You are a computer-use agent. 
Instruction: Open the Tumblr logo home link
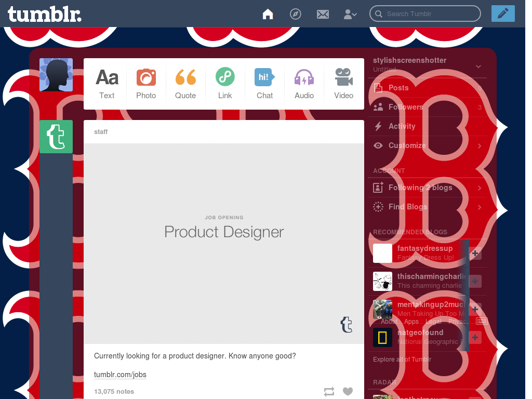pos(45,14)
